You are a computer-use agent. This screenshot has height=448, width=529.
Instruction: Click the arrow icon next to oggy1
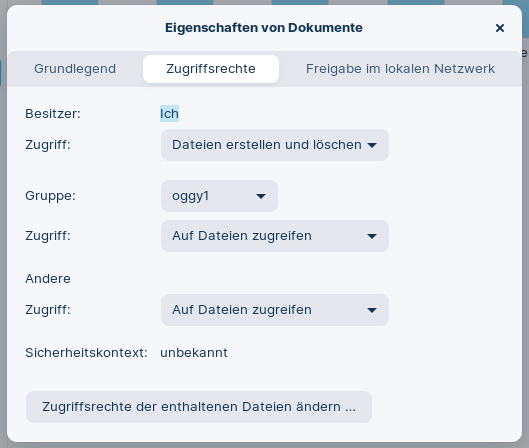(261, 196)
